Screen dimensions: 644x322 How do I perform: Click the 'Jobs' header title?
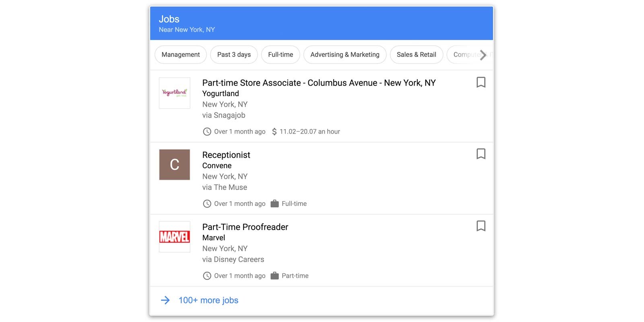(169, 19)
